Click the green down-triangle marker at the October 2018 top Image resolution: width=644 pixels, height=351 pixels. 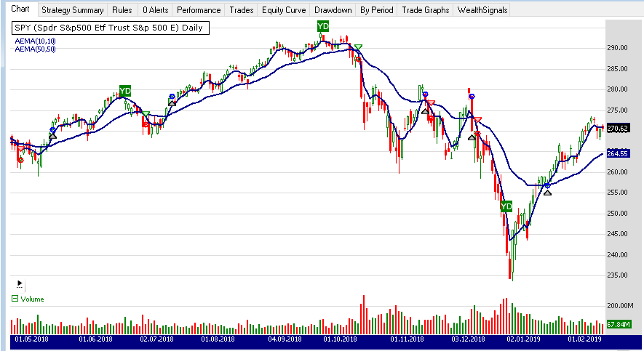click(358, 48)
